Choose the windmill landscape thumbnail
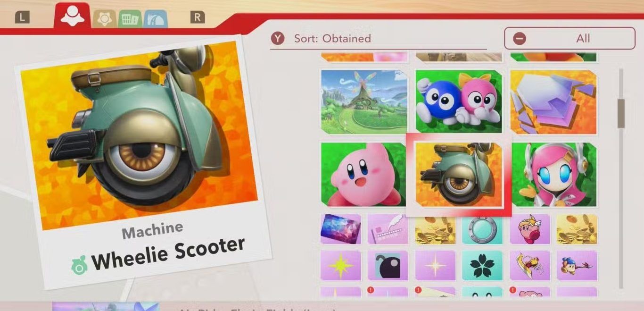The width and height of the screenshot is (644, 311). coord(364,102)
